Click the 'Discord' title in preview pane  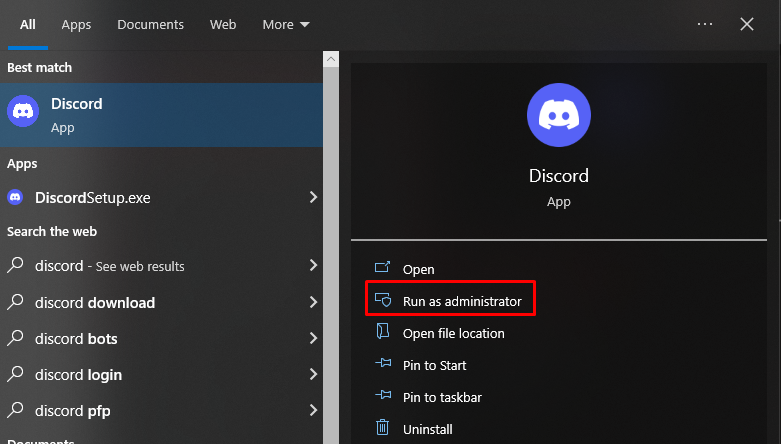(559, 176)
